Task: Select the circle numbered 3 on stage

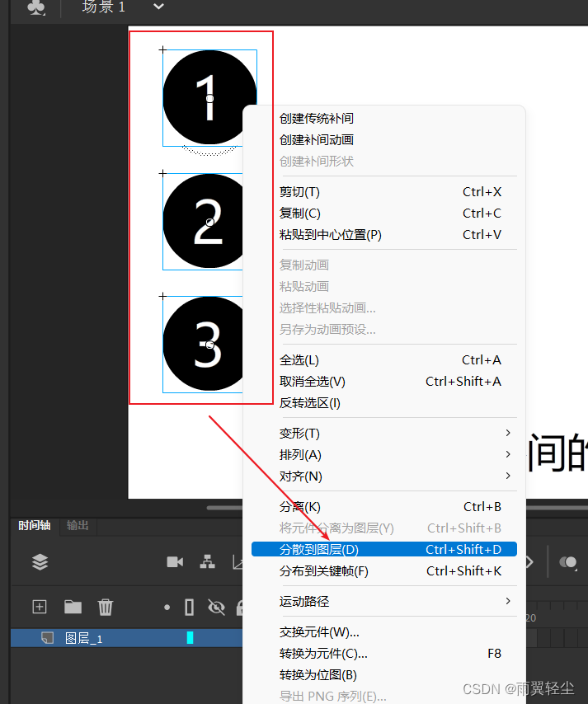Action: tap(203, 344)
